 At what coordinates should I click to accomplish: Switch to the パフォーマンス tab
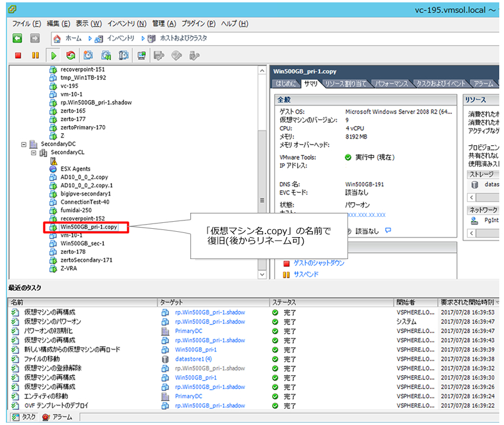tap(392, 84)
